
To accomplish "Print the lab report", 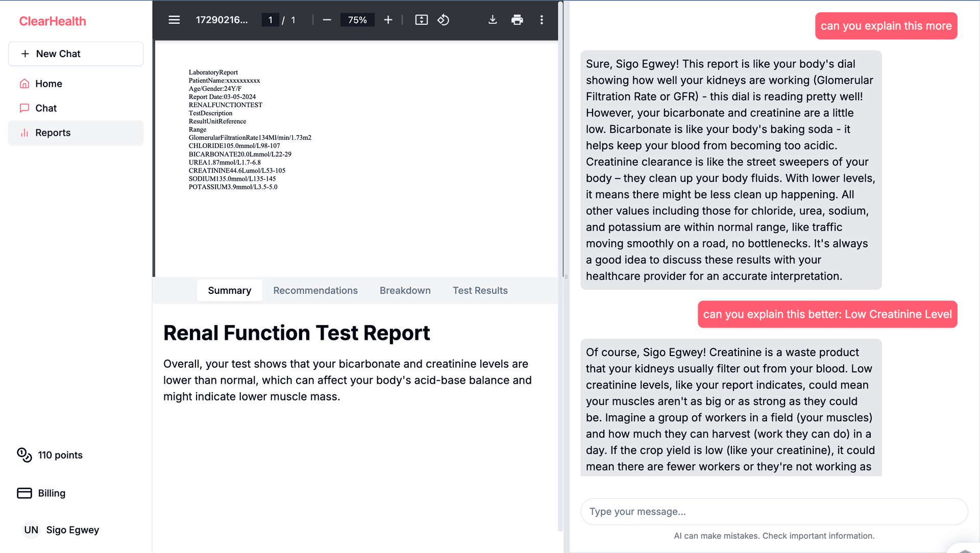I will (x=517, y=20).
